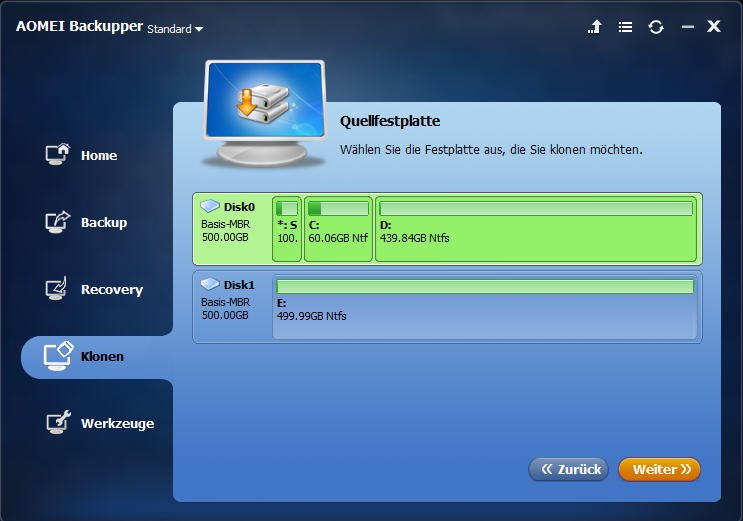Viewport: 743px width, 521px height.
Task: Click the D: 439.84GB partition block
Action: pos(536,229)
